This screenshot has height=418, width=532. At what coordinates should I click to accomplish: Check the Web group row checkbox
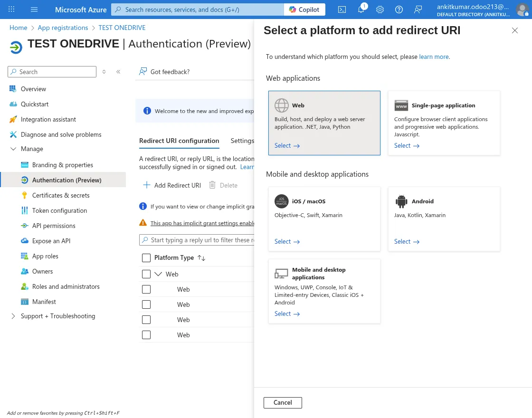click(146, 274)
